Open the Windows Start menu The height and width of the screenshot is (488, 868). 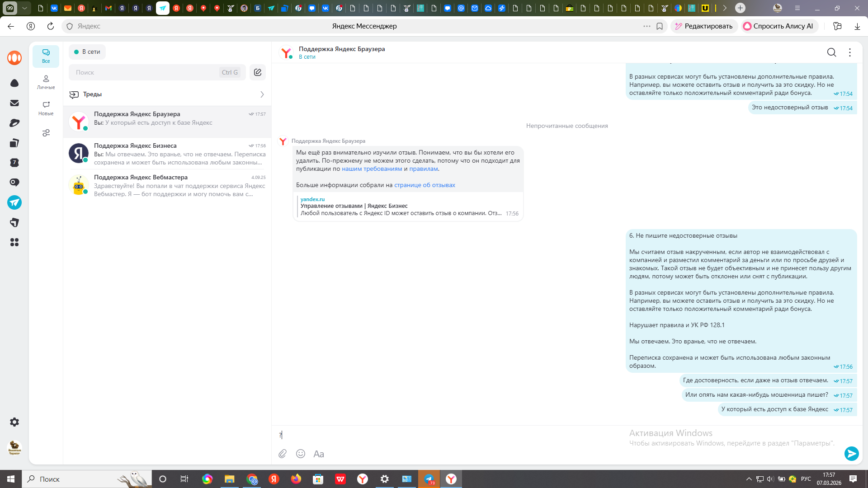pyautogui.click(x=11, y=479)
